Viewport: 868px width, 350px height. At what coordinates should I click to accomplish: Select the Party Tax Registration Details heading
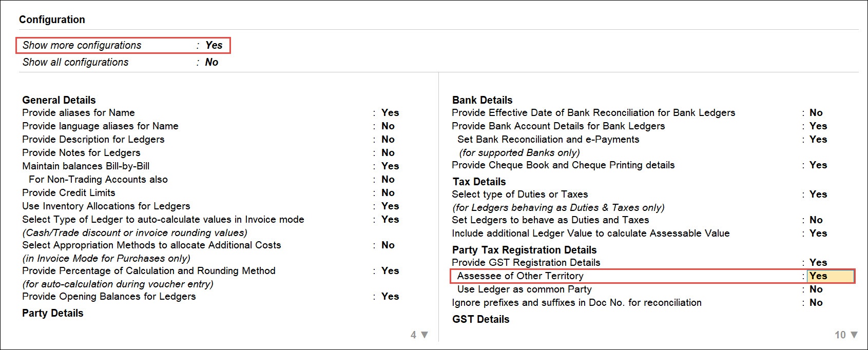[x=525, y=250]
